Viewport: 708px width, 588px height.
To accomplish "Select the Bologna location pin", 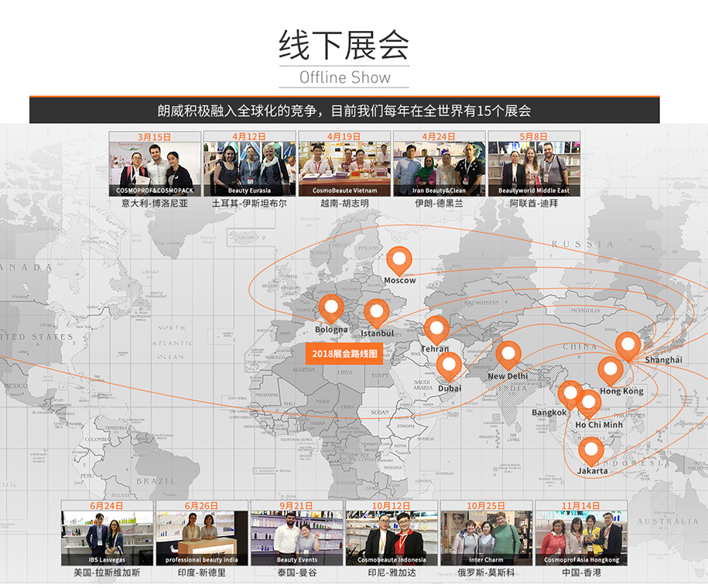I will click(331, 309).
